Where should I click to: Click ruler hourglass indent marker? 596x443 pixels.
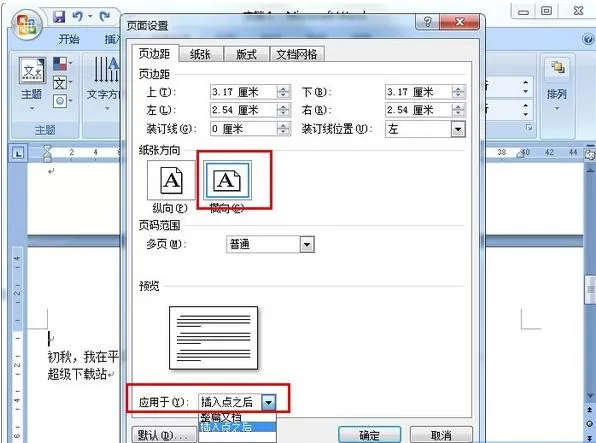[47, 153]
